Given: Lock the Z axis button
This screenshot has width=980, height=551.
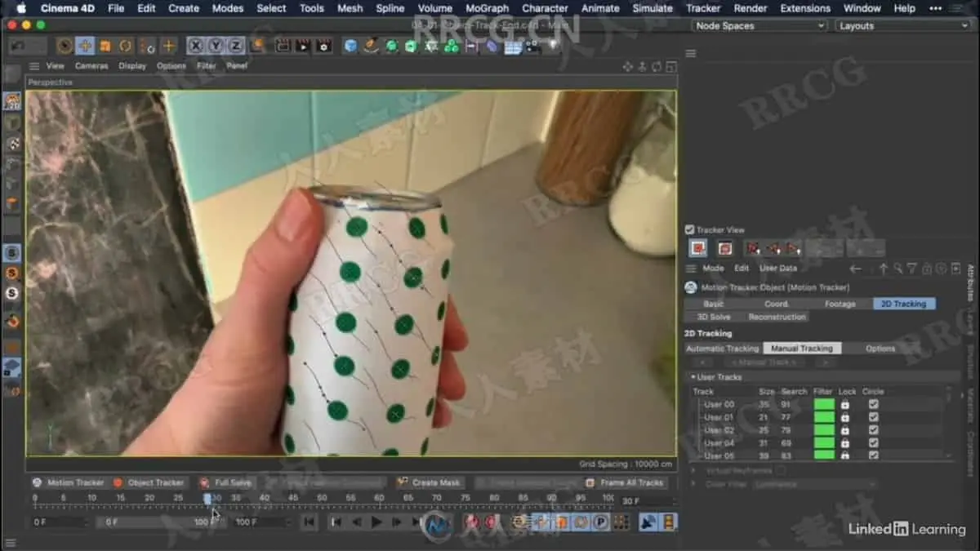Looking at the screenshot, I should [235, 46].
